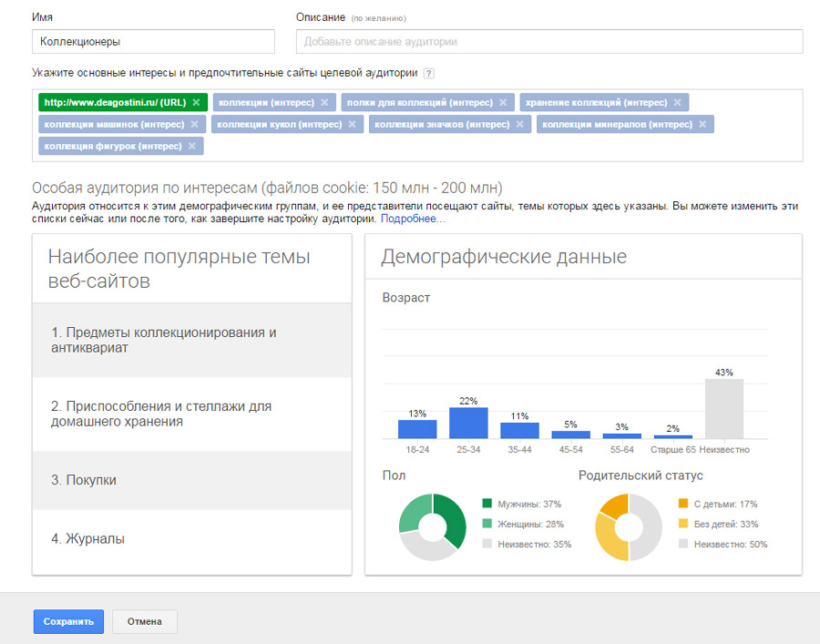820x644 pixels.
Task: Delete the «коллекции машинок» interest
Action: [x=197, y=124]
